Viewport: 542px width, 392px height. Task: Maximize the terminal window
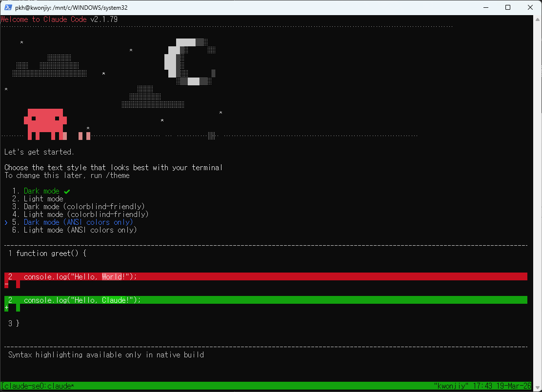tap(508, 7)
